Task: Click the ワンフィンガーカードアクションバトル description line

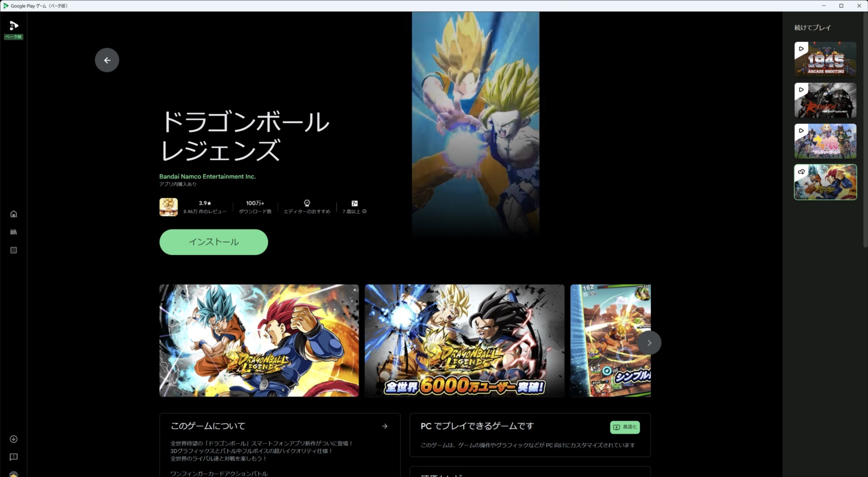Action: (219, 473)
